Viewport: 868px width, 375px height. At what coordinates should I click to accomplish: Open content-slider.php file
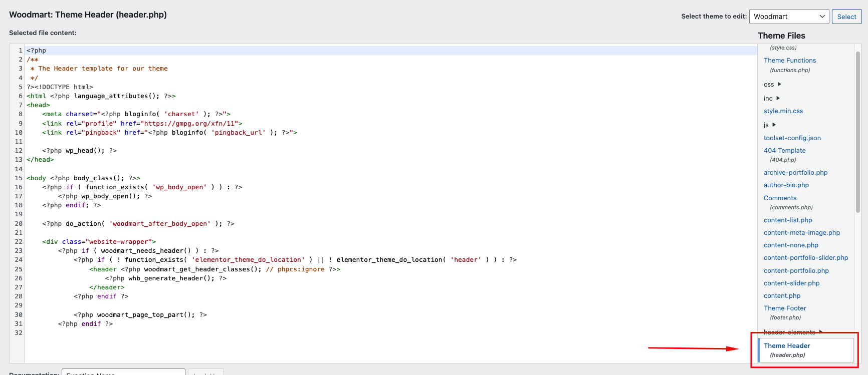791,283
